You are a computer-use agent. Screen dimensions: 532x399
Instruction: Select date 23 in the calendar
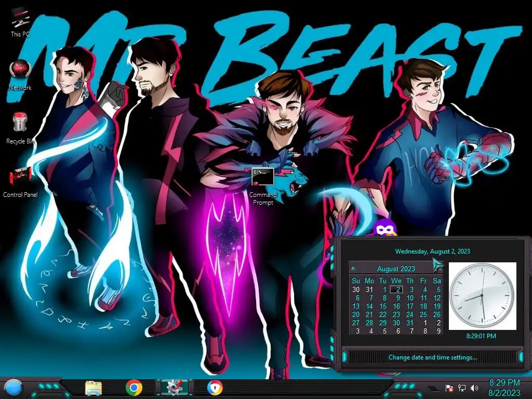[x=396, y=314]
